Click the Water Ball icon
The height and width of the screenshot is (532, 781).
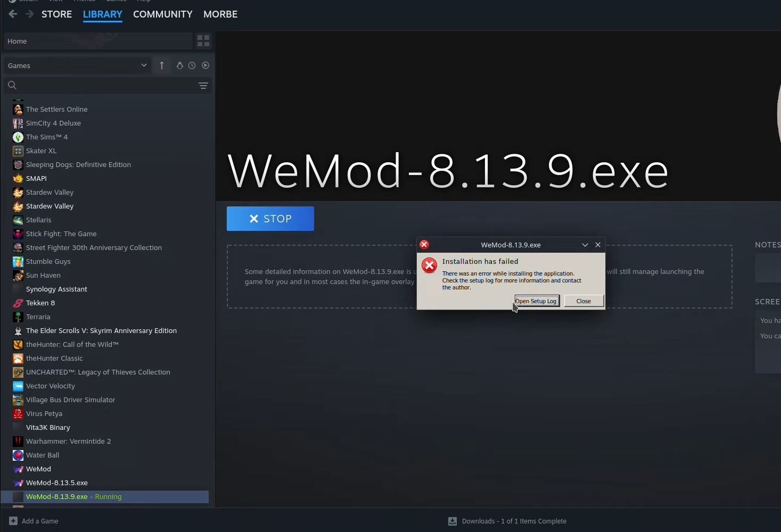click(x=18, y=455)
